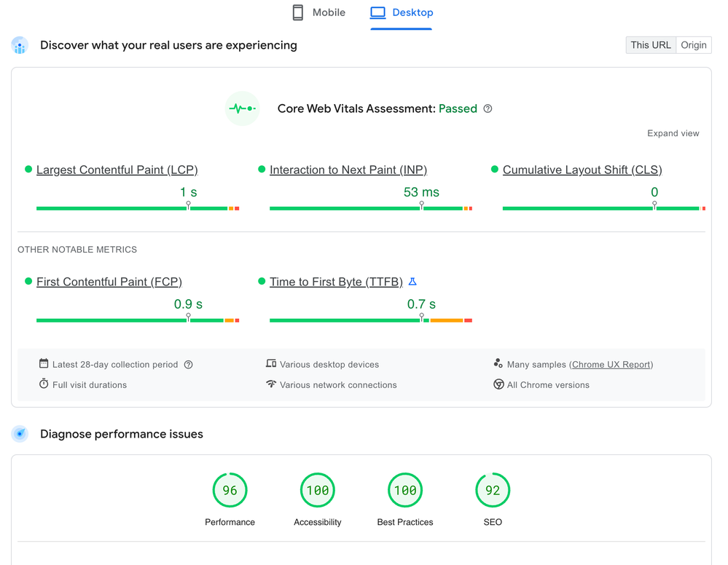Open Interaction to Next Paint (INP) link
728x565 pixels.
348,170
